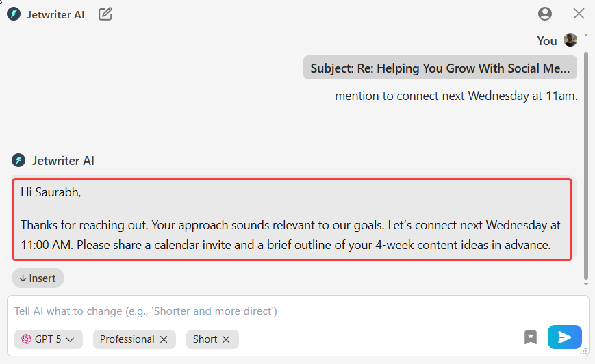The image size is (595, 364).
Task: Select the quoted Subject email chip
Action: [440, 68]
